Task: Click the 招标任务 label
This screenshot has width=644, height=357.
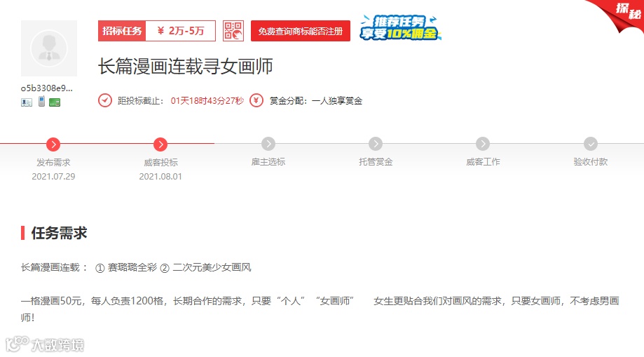Action: 122,31
